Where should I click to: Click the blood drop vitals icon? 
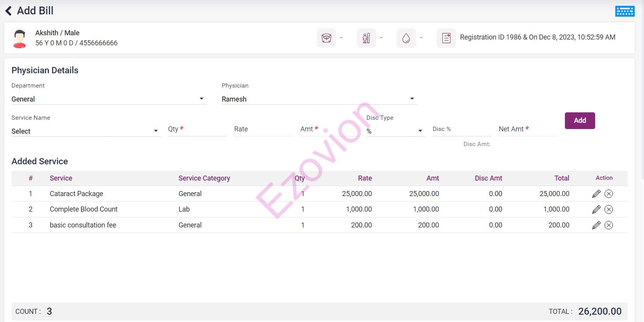pyautogui.click(x=406, y=38)
